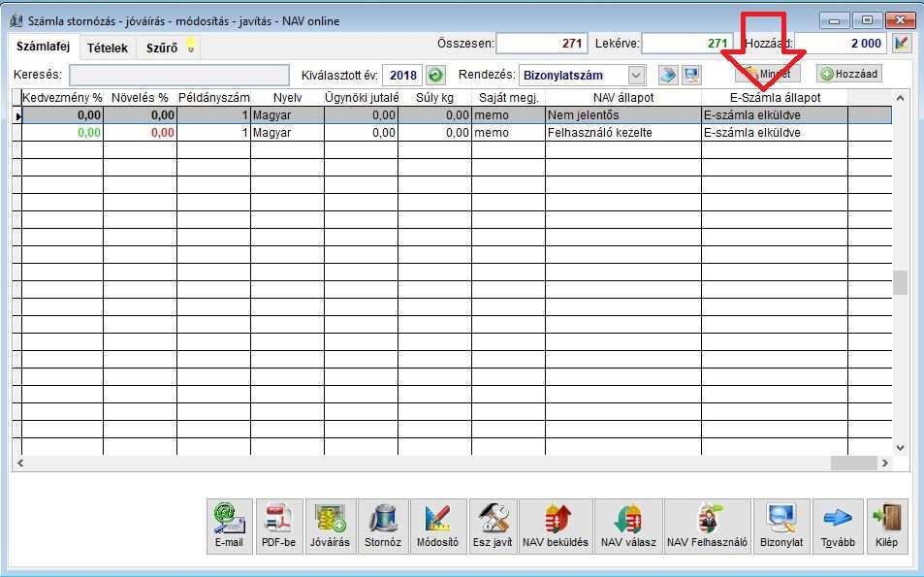Viewport: 924px width, 577px height.
Task: Minimize the Számla stornózás window
Action: 835,20
